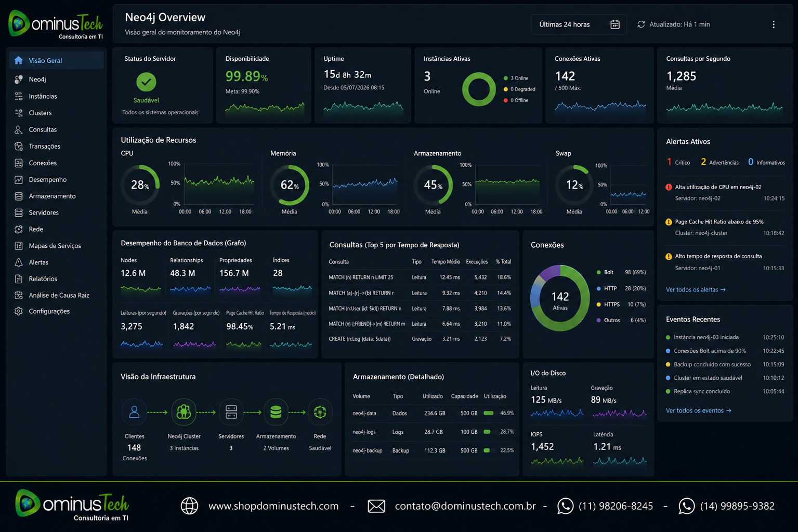Click the neo4j-data utilization bar
Image resolution: width=798 pixels, height=532 pixels.
[489, 414]
